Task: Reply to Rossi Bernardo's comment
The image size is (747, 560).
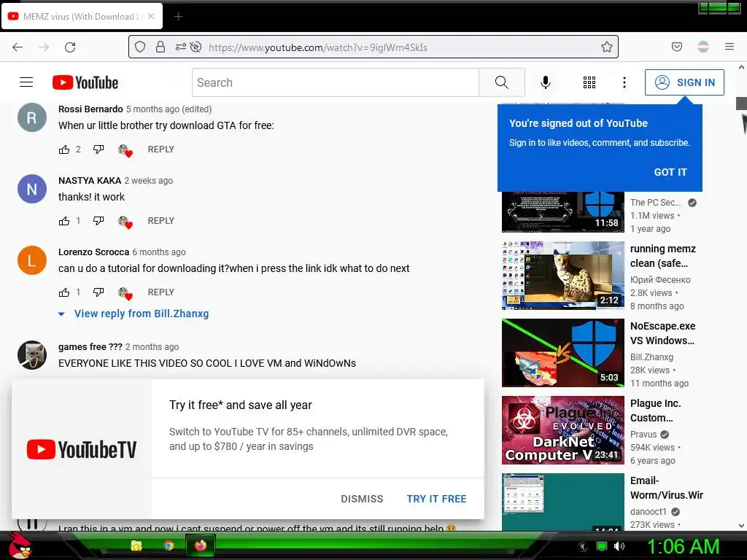Action: pyautogui.click(x=161, y=149)
